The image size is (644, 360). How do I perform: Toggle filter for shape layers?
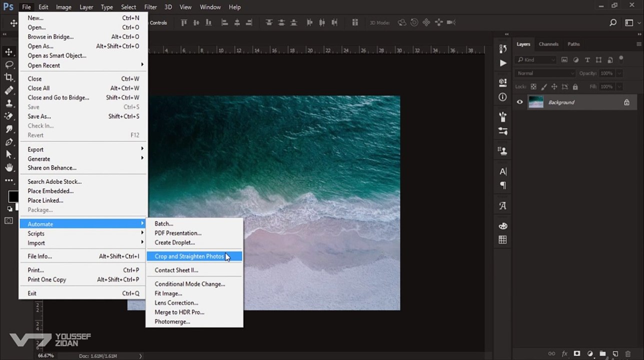pos(597,60)
